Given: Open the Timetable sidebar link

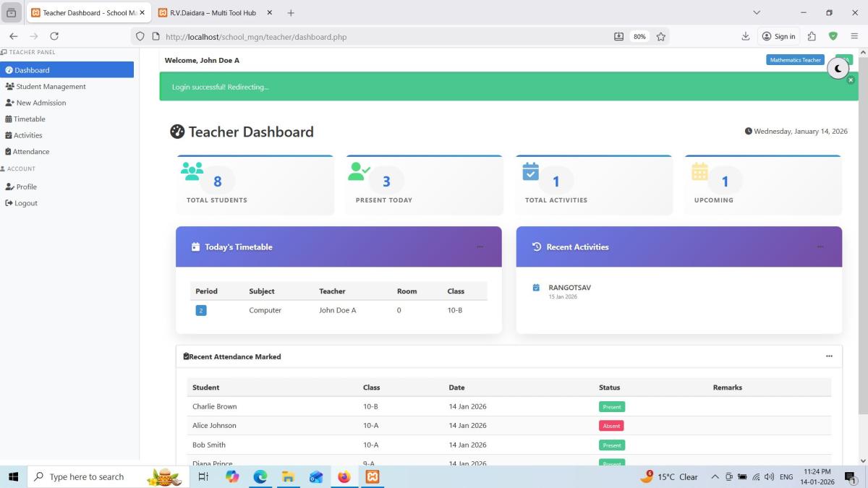Looking at the screenshot, I should [x=29, y=119].
